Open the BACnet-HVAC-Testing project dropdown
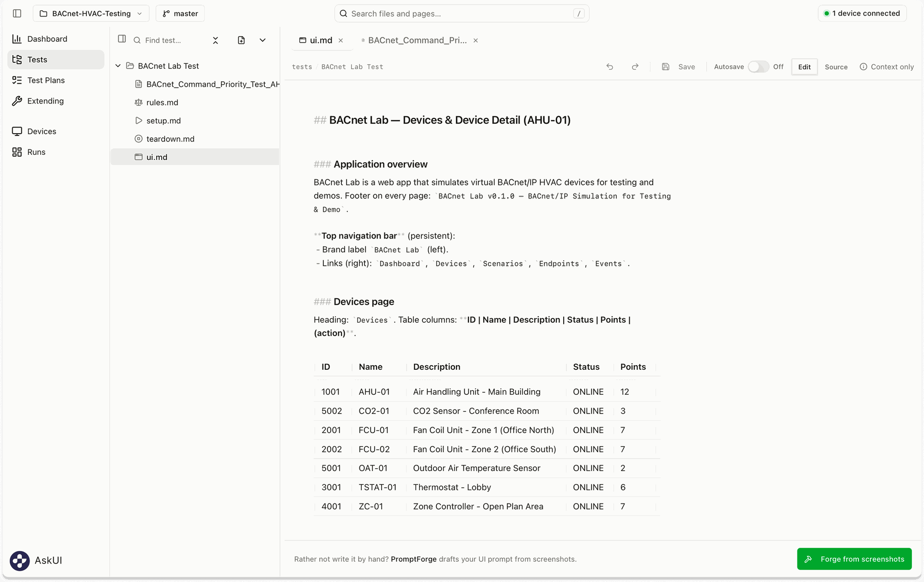This screenshot has width=924, height=582. [x=91, y=13]
